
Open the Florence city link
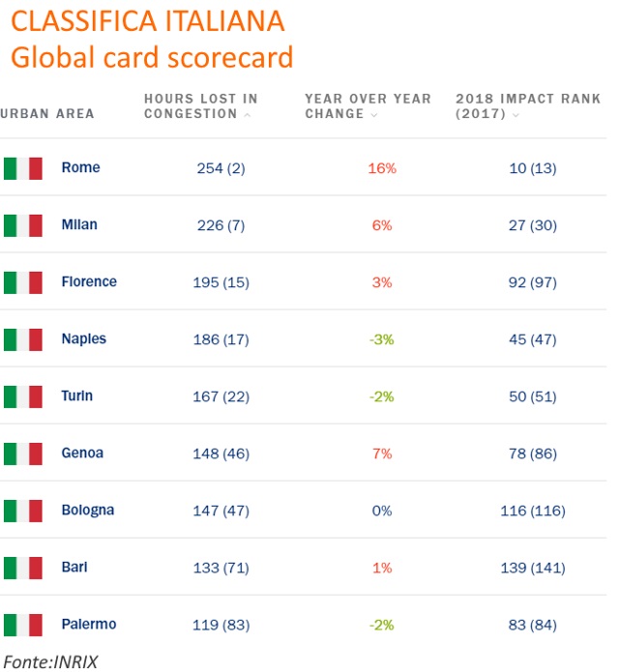pyautogui.click(x=89, y=281)
